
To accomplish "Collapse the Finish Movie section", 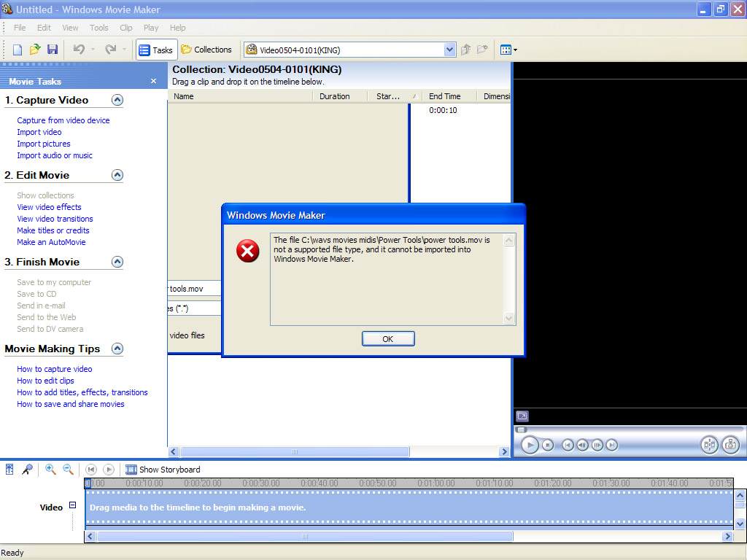I will click(117, 262).
